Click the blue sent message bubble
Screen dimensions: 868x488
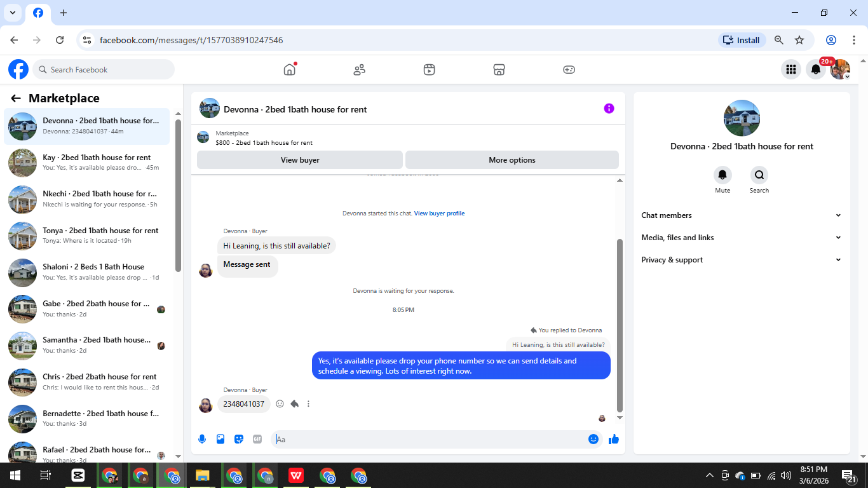461,366
